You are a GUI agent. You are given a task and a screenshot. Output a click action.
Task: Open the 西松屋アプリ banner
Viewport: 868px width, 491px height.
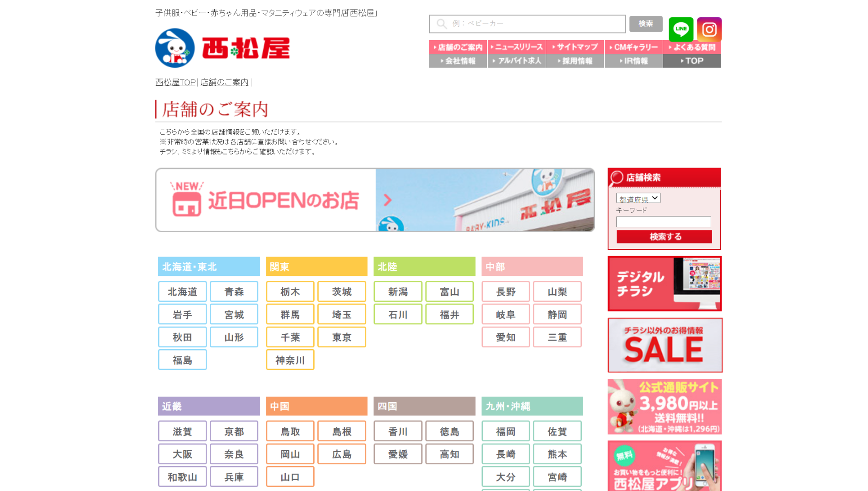[665, 466]
